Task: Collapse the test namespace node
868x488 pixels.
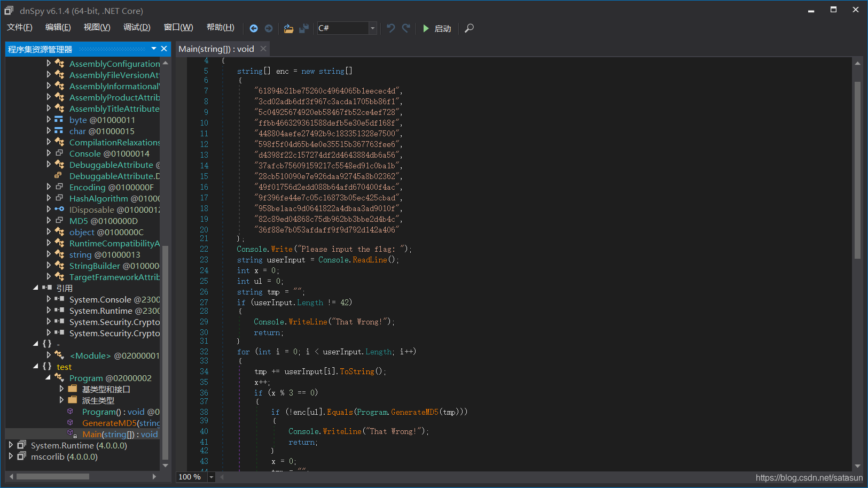Action: (x=36, y=367)
